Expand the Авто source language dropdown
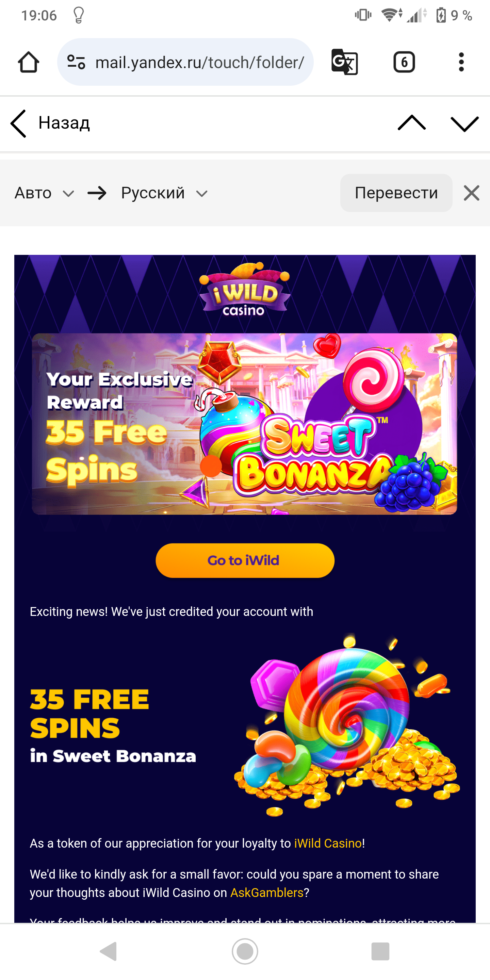Image resolution: width=490 pixels, height=980 pixels. [x=44, y=193]
